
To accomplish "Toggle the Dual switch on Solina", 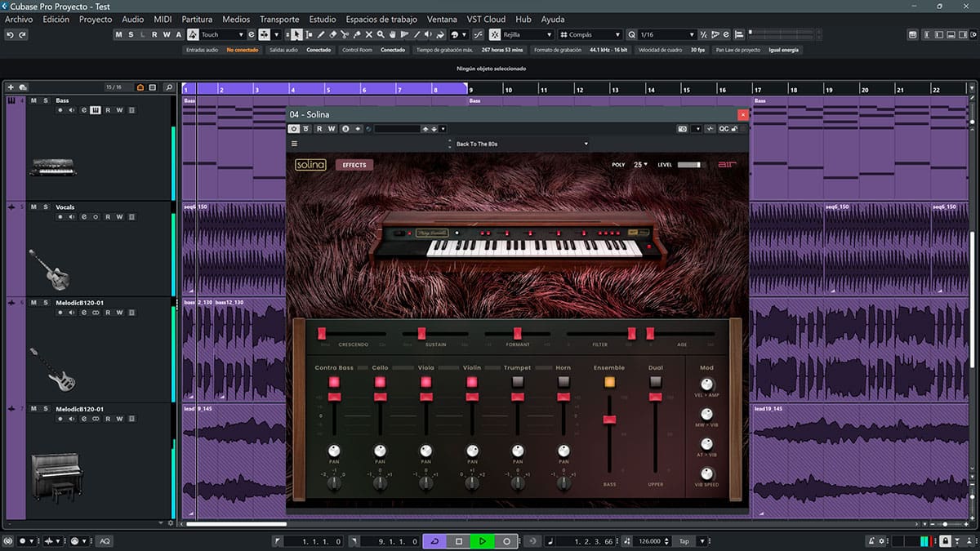I will 655,381.
